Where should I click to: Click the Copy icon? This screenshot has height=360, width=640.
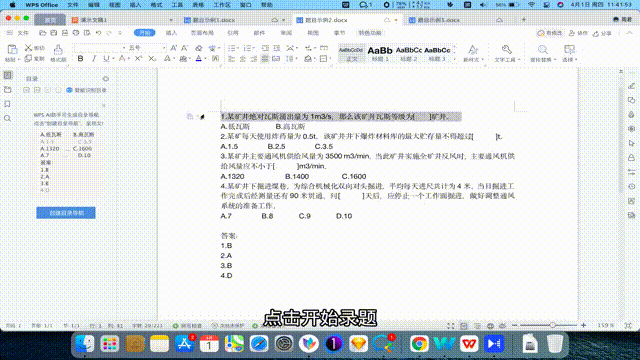(28, 59)
